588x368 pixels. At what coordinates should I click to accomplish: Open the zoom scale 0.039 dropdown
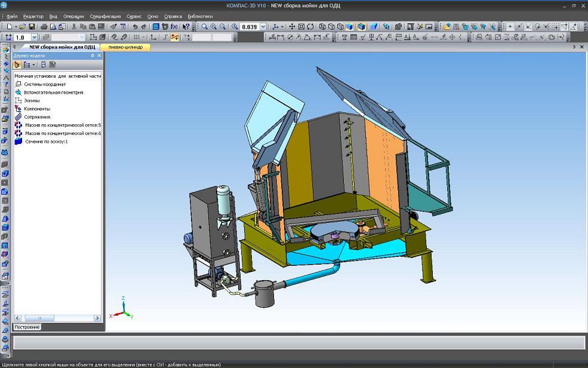click(x=263, y=27)
